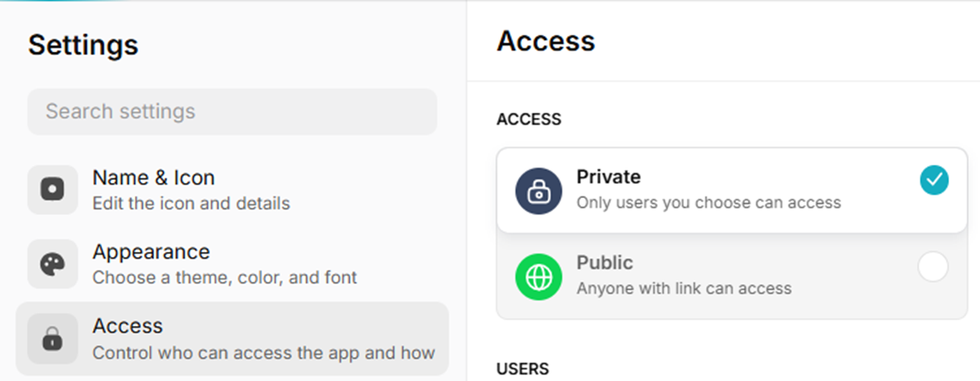
Task: Choose the Private option label
Action: pos(608,176)
